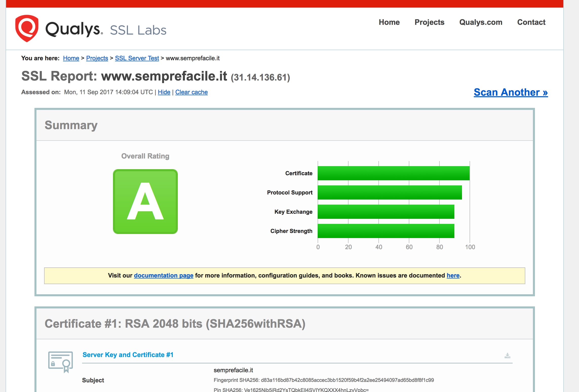Open the Contact menu item
This screenshot has height=392, width=579.
(531, 22)
